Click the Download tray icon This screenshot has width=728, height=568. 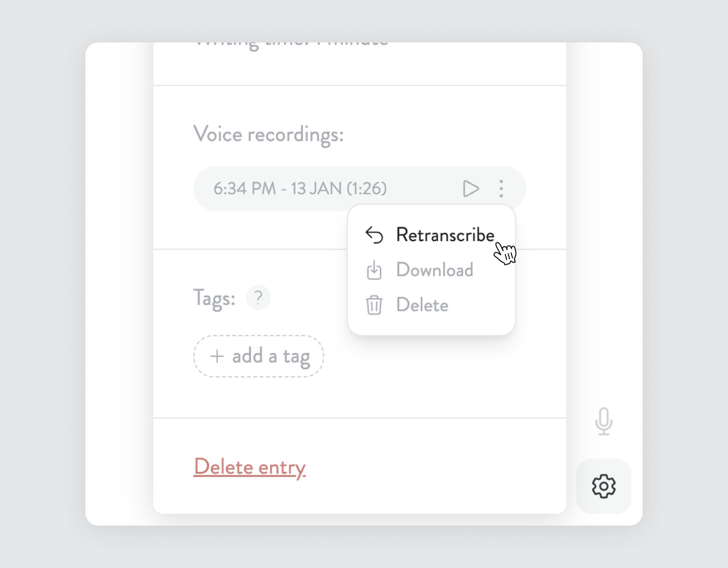tap(374, 270)
